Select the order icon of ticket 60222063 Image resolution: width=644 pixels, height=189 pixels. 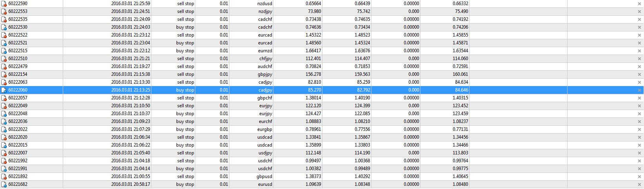pos(4,82)
